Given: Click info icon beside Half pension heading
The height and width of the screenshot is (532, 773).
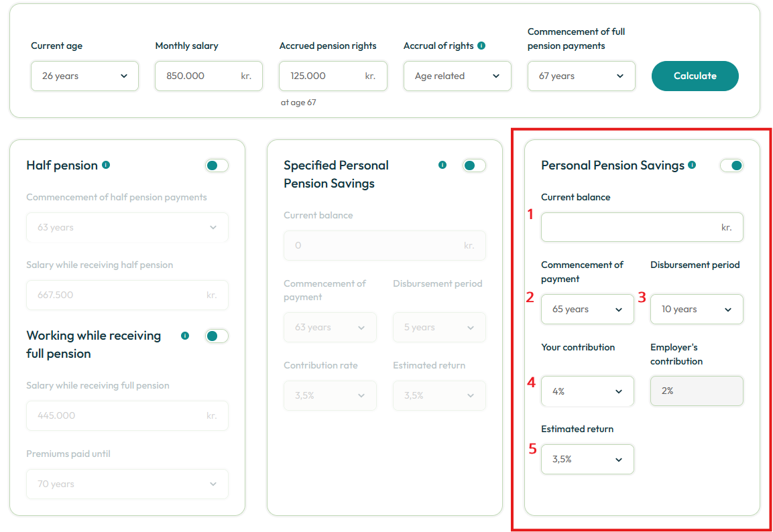Looking at the screenshot, I should [105, 165].
